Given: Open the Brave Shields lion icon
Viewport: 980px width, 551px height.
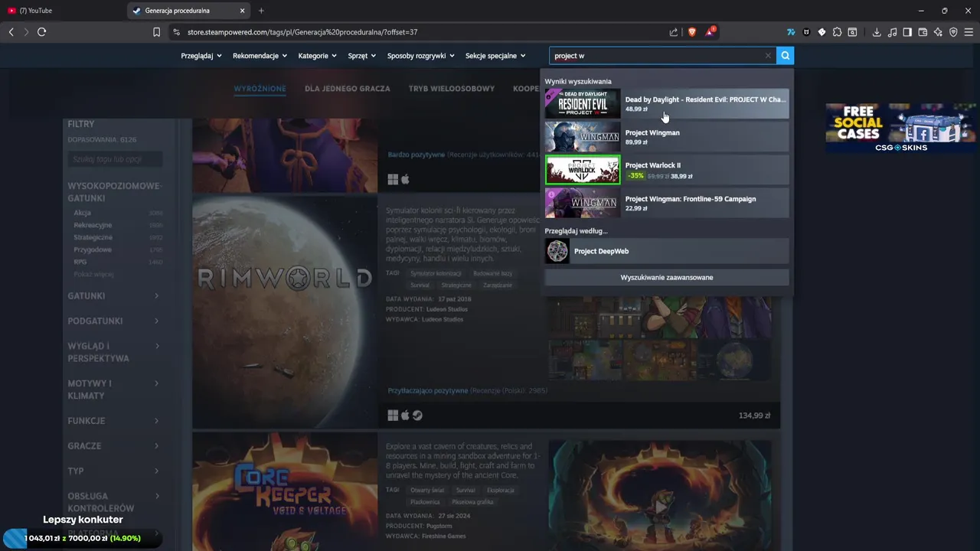Looking at the screenshot, I should 692,32.
